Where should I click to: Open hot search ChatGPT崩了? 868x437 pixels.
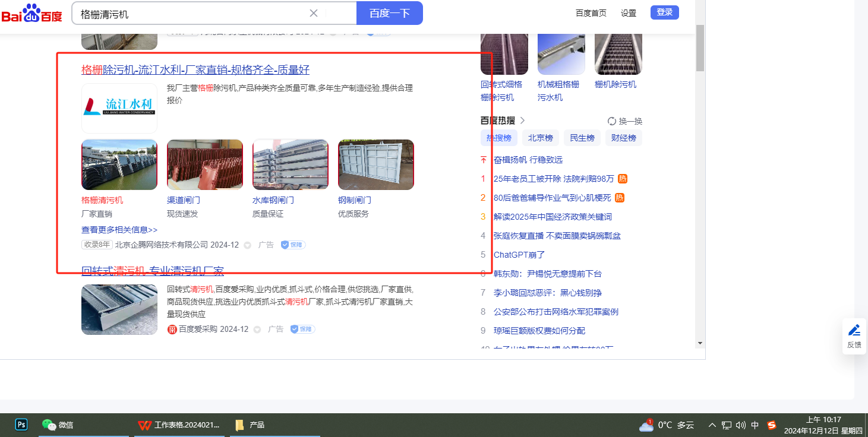tap(519, 255)
